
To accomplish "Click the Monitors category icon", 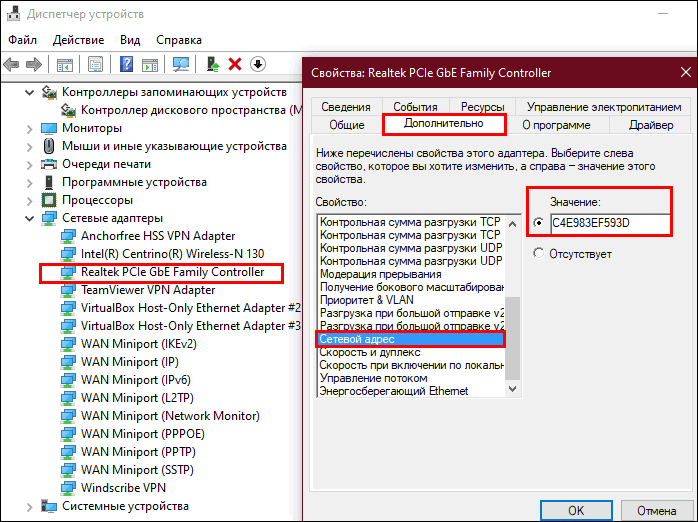I will 49,128.
